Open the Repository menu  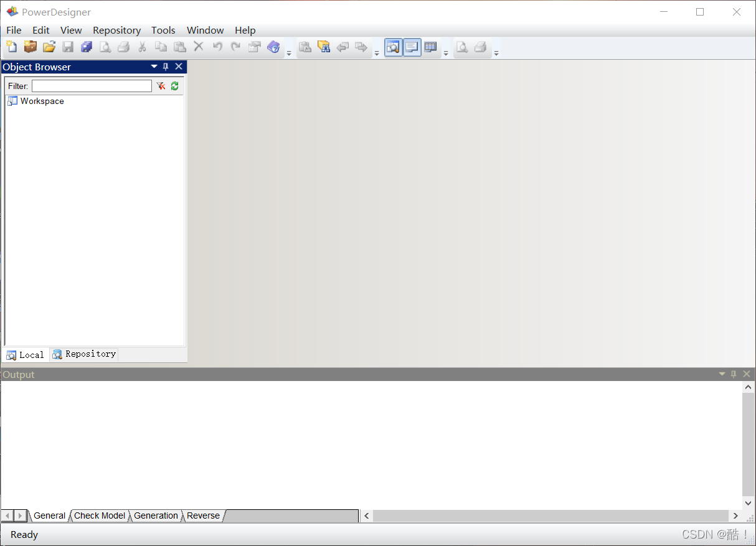(117, 30)
